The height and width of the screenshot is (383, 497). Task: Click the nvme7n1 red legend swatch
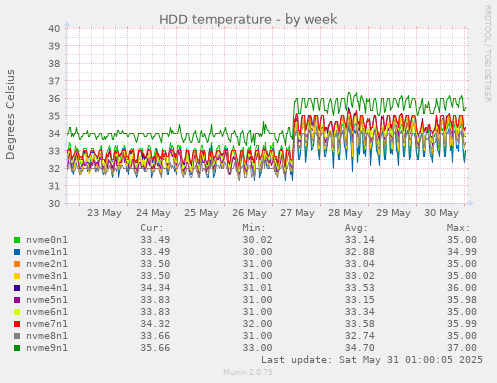coord(17,324)
